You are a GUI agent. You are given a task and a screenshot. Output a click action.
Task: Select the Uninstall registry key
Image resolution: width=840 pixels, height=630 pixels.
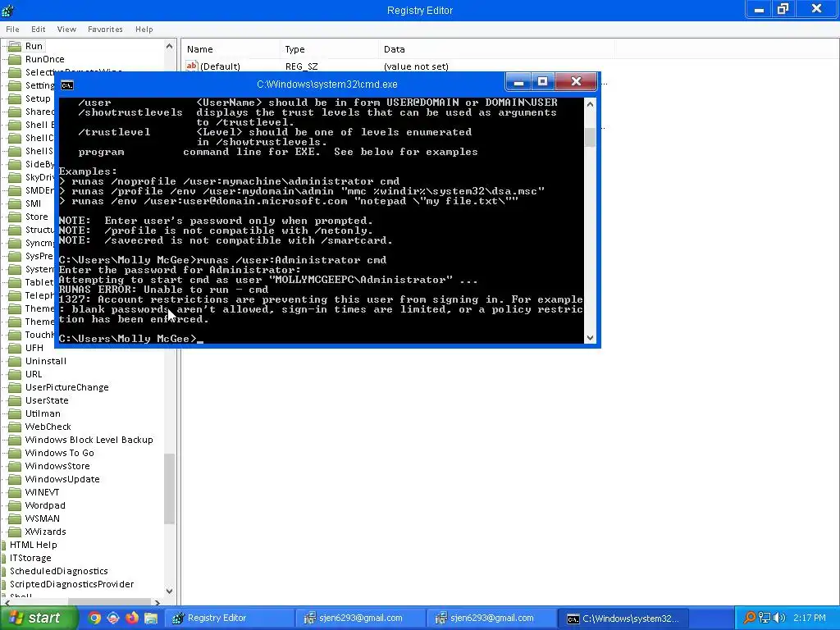pyautogui.click(x=46, y=361)
